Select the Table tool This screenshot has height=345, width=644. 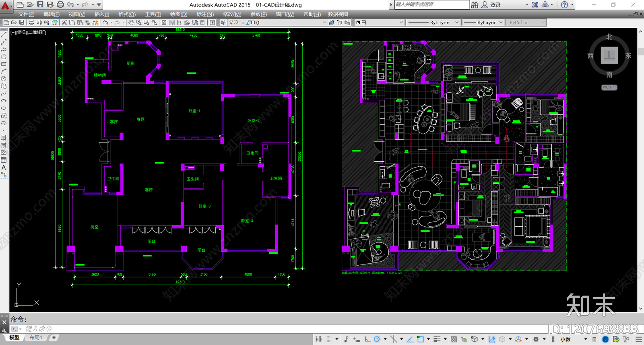pyautogui.click(x=4, y=160)
